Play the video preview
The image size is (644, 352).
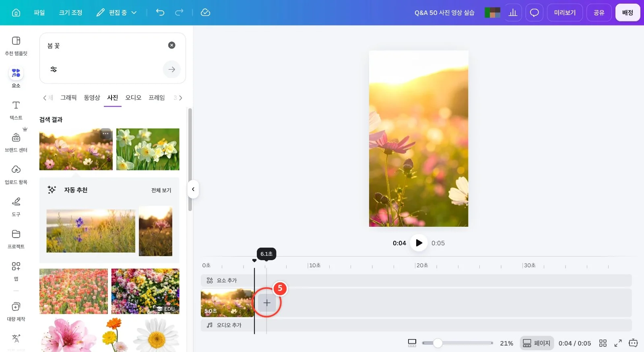point(419,243)
